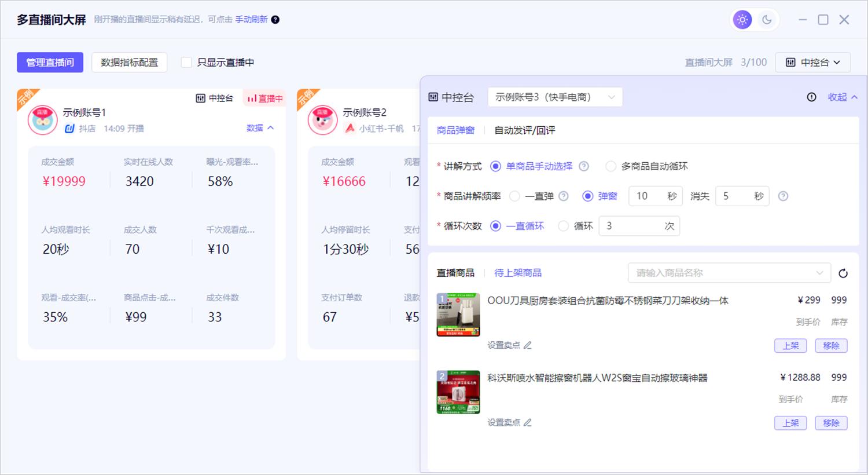Refresh the product list with the reload icon
Screen dimensions: 868x475
coord(843,273)
